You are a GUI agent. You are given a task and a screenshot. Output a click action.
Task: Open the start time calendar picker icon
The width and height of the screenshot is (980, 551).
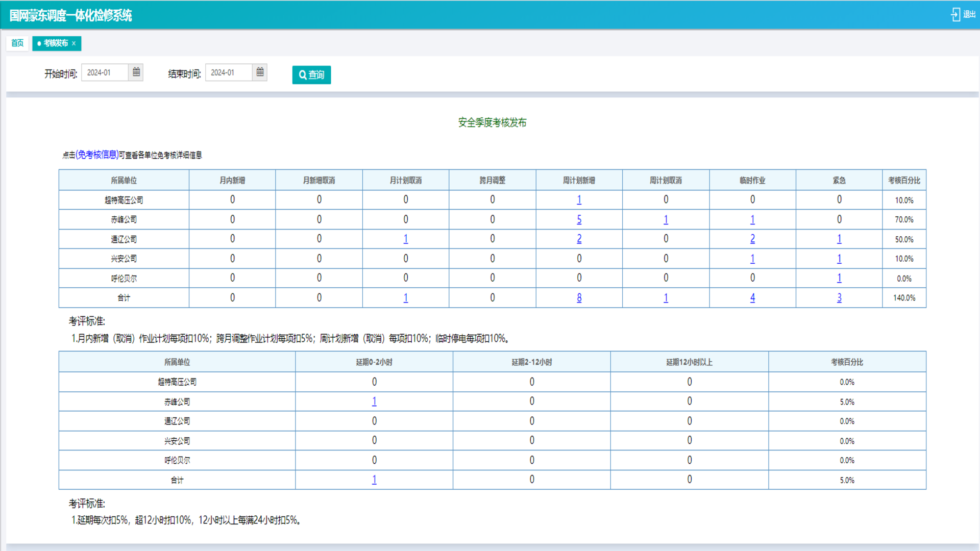tap(136, 72)
